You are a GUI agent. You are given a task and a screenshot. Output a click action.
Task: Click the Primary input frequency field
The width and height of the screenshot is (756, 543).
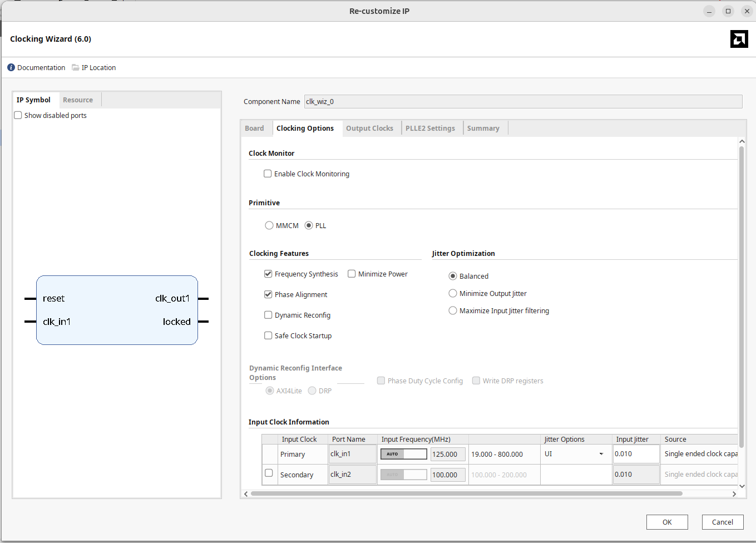click(x=448, y=454)
